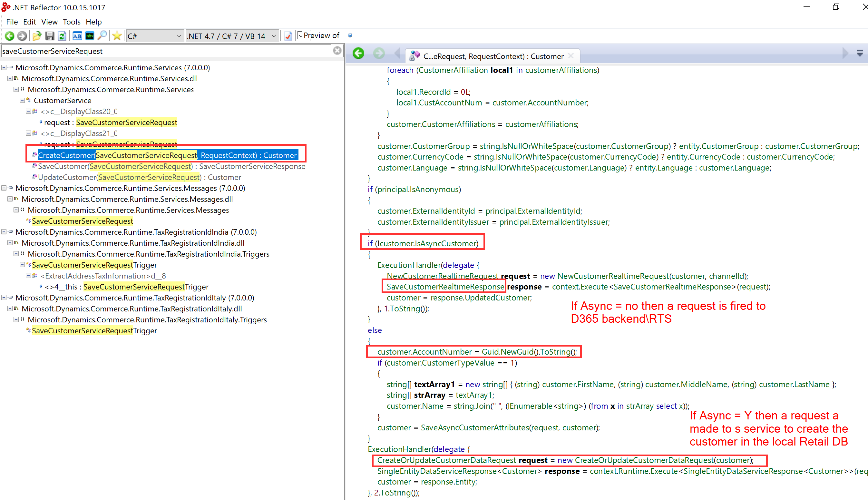Select SaveCustomerServiceRequestTrigger under TaxRegistrationIdItaly.Triggers

94,331
